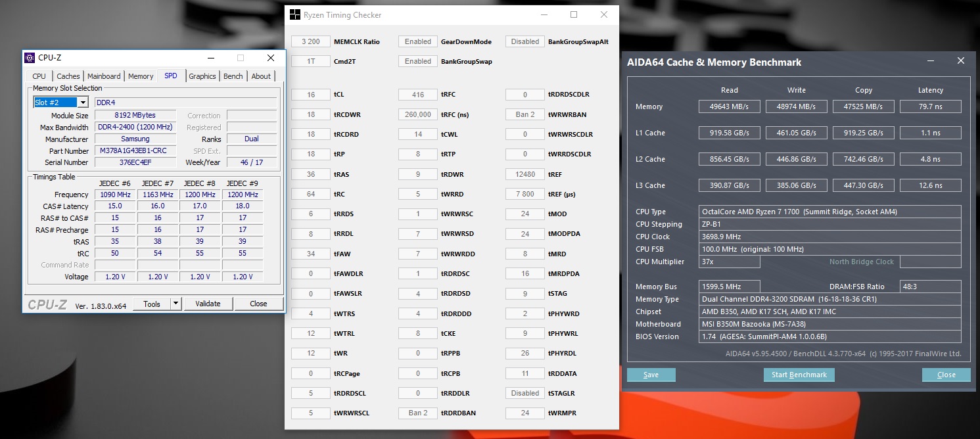Select the SPD tab in CPU-Z

pyautogui.click(x=171, y=76)
